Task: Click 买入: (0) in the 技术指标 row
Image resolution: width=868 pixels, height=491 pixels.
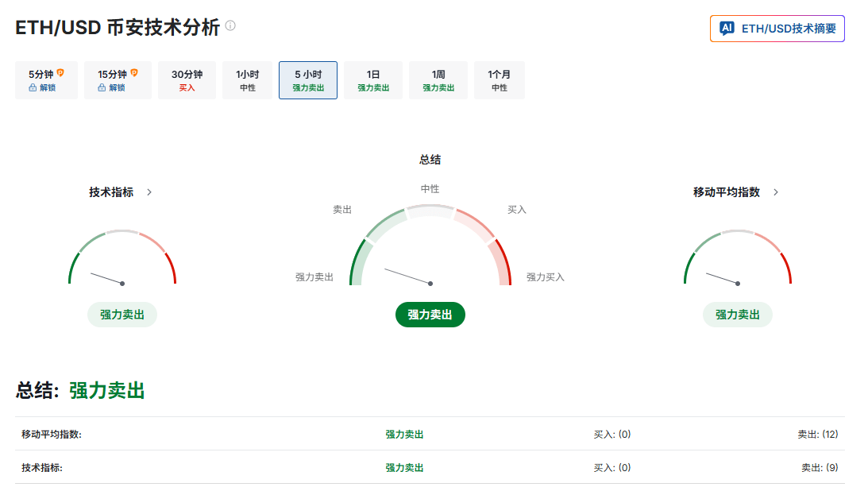Action: coord(612,468)
